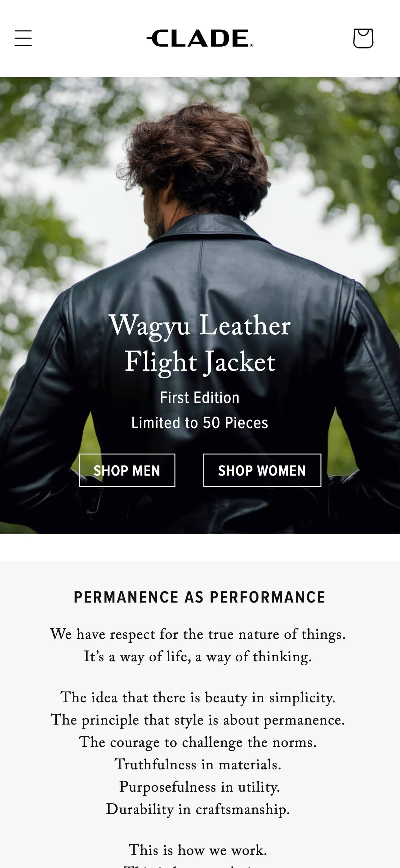Image resolution: width=400 pixels, height=868 pixels.
Task: Click the First Edition subtitle text
Action: pyautogui.click(x=200, y=398)
